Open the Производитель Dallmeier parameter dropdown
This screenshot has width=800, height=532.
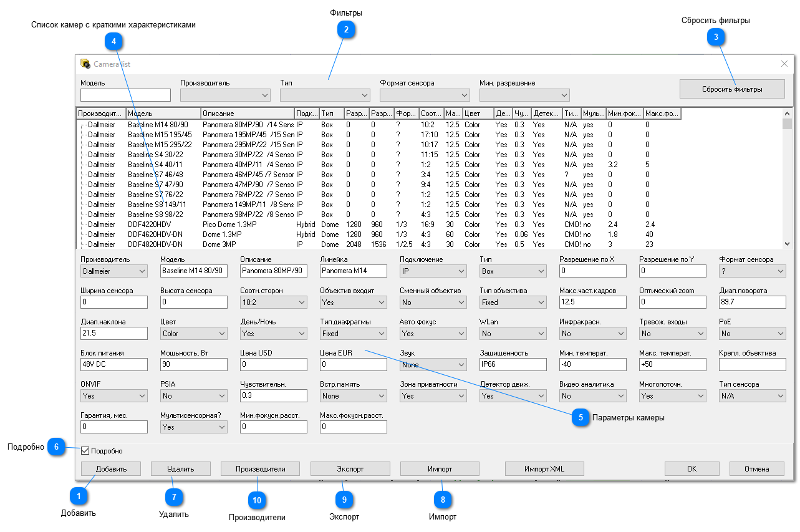click(x=114, y=271)
